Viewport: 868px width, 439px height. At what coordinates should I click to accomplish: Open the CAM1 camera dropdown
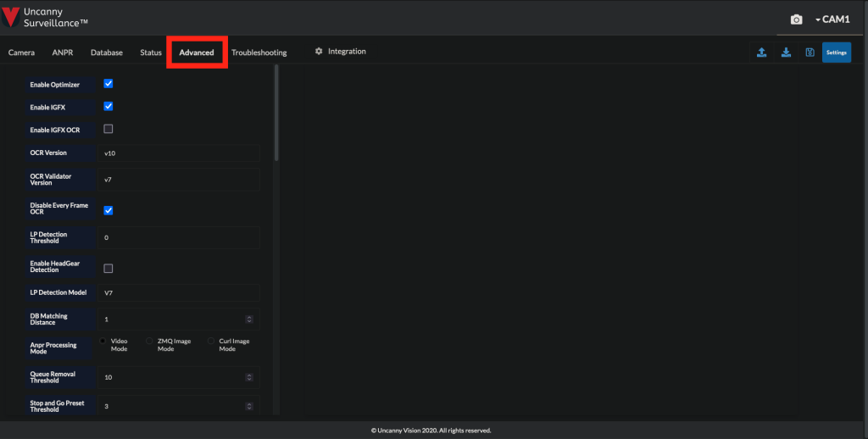point(832,19)
